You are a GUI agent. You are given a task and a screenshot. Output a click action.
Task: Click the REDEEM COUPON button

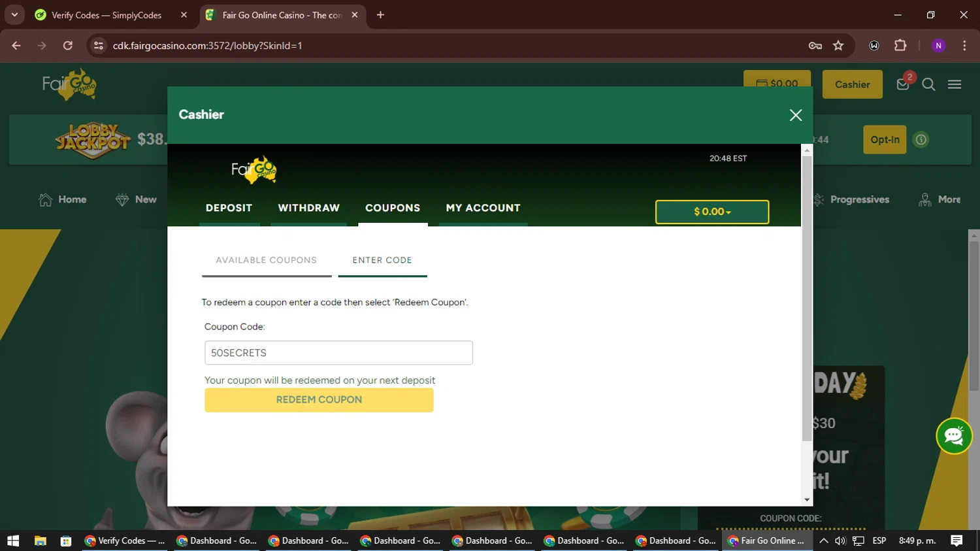point(319,399)
